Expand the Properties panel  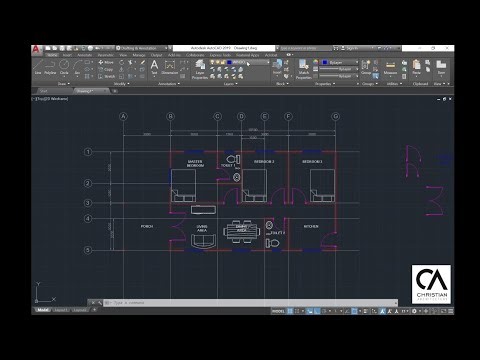(325, 84)
